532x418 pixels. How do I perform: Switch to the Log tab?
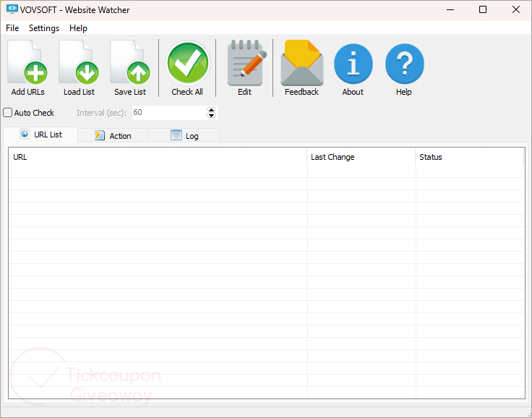[184, 136]
